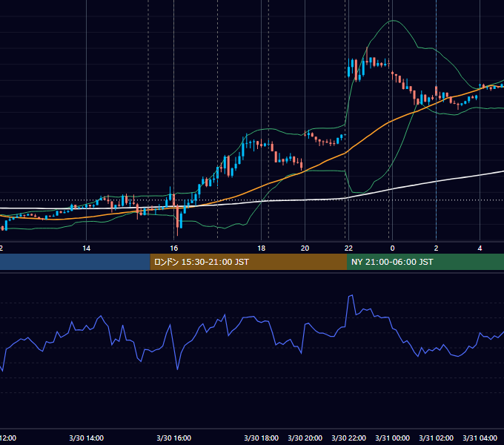Click the white dotted horizontal price line
504x445 pixels.
click(252, 200)
